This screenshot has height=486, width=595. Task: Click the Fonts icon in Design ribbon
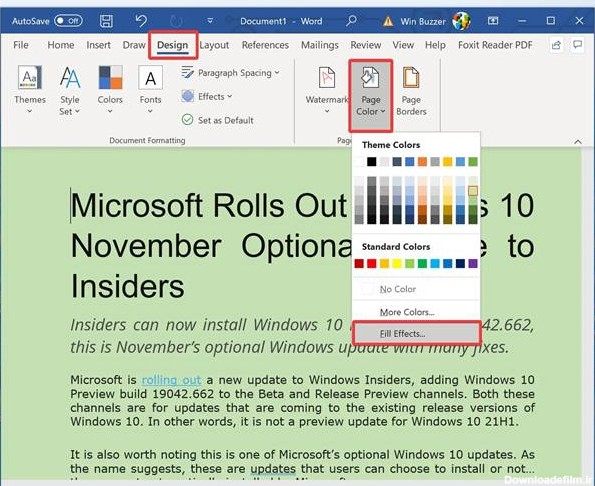point(150,77)
